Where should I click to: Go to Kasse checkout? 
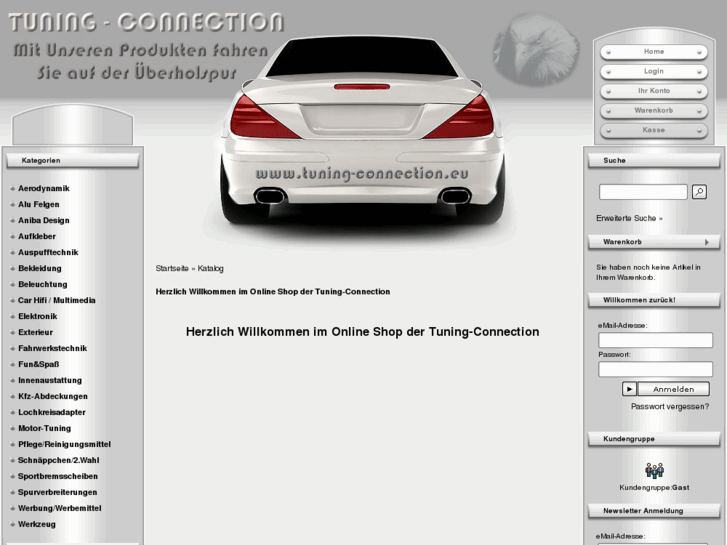654,130
